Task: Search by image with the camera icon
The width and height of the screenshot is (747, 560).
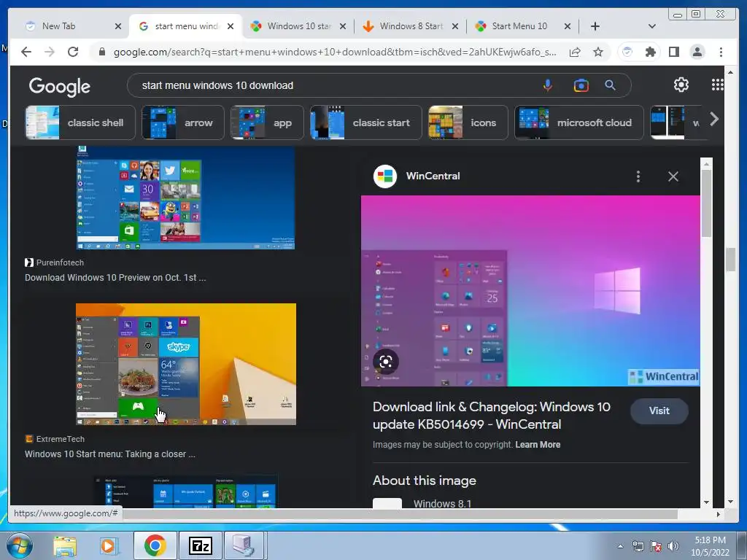Action: coord(581,85)
